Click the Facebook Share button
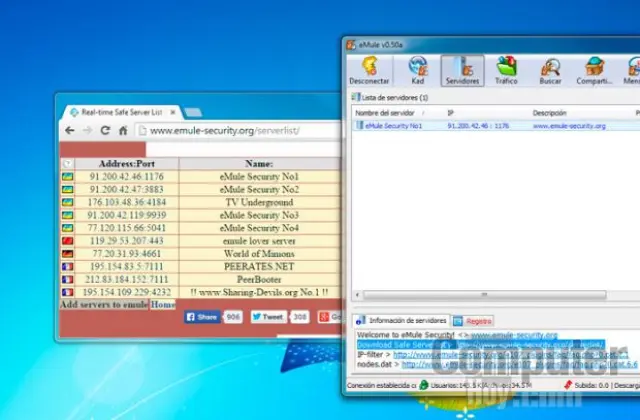This screenshot has width=640, height=420. [201, 316]
